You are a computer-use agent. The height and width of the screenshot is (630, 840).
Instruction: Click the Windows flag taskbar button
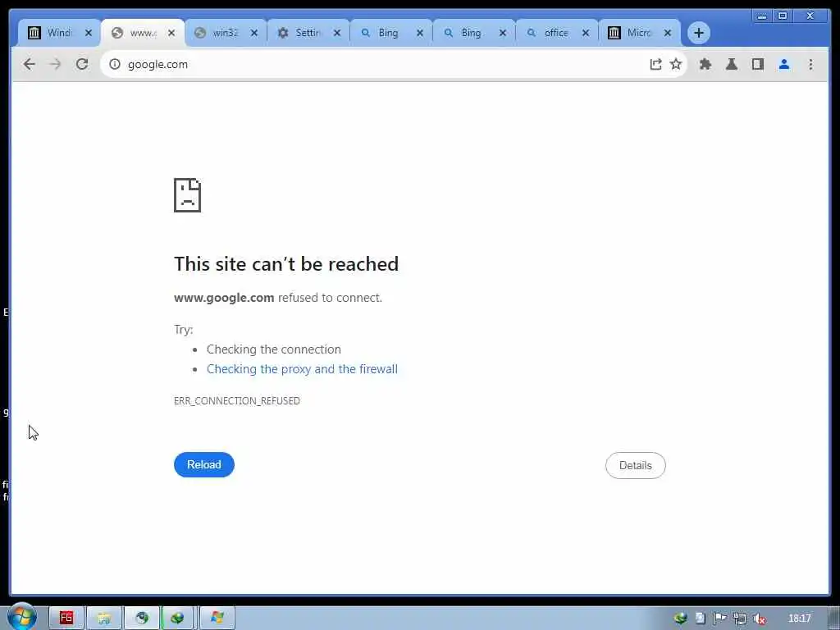[217, 618]
